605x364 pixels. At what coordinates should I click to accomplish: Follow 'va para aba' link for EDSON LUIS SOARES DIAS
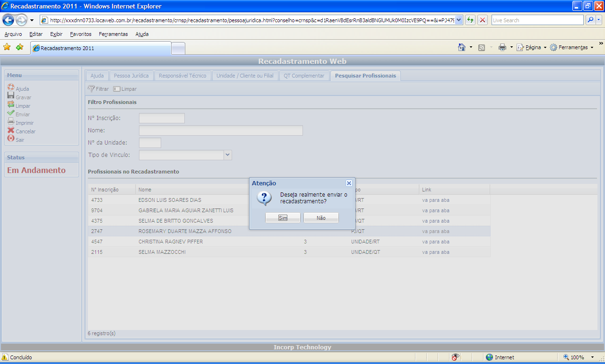436,200
